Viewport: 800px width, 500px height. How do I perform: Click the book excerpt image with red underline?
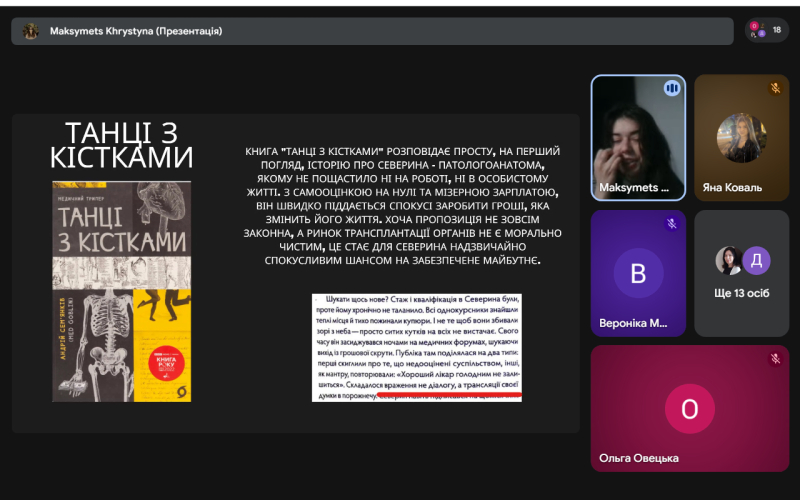coord(416,347)
